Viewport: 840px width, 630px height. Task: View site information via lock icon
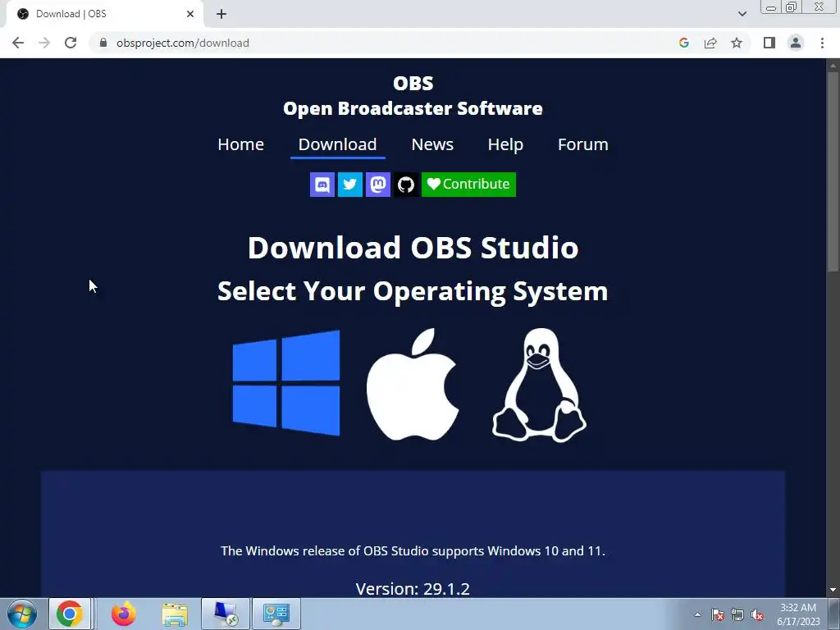pos(103,43)
